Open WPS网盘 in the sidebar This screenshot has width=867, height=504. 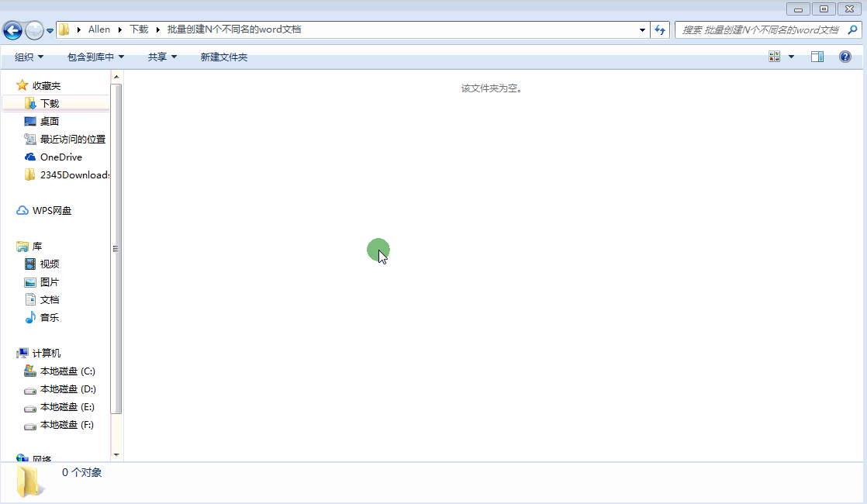click(52, 211)
